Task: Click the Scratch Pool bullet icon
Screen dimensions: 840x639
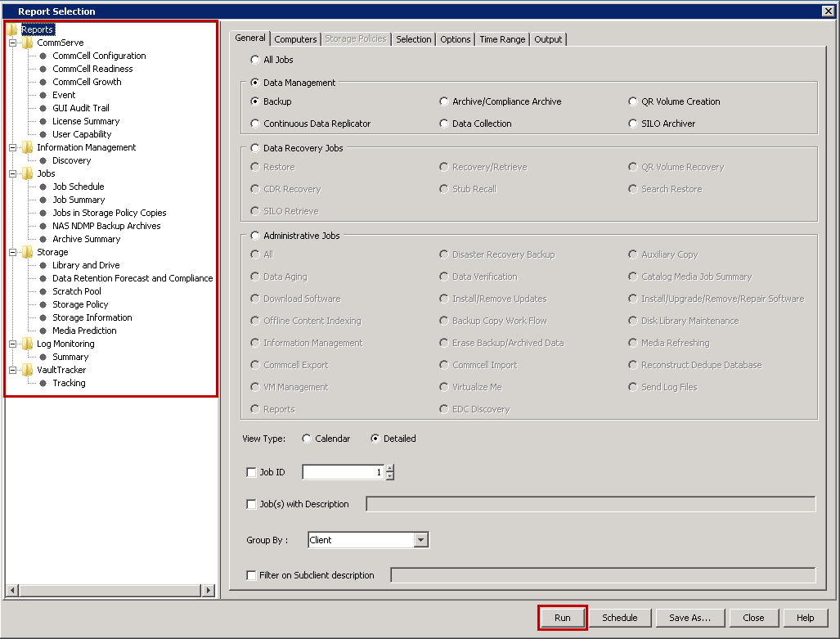Action: 43,291
